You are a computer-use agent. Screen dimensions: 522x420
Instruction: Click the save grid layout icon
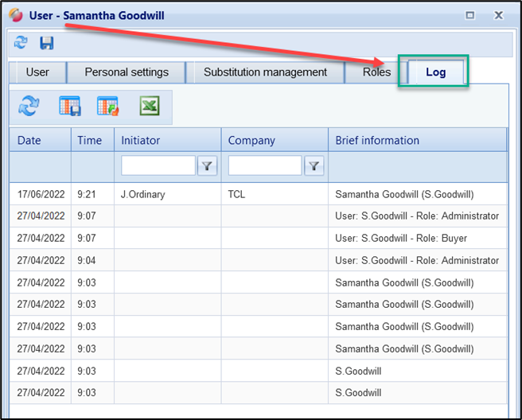(69, 106)
